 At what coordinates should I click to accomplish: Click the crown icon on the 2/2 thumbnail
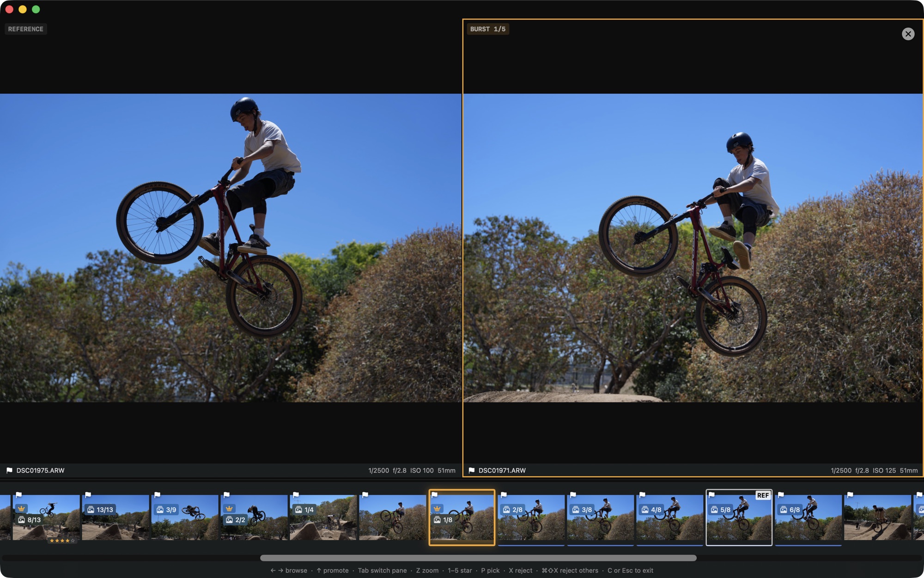(x=229, y=509)
